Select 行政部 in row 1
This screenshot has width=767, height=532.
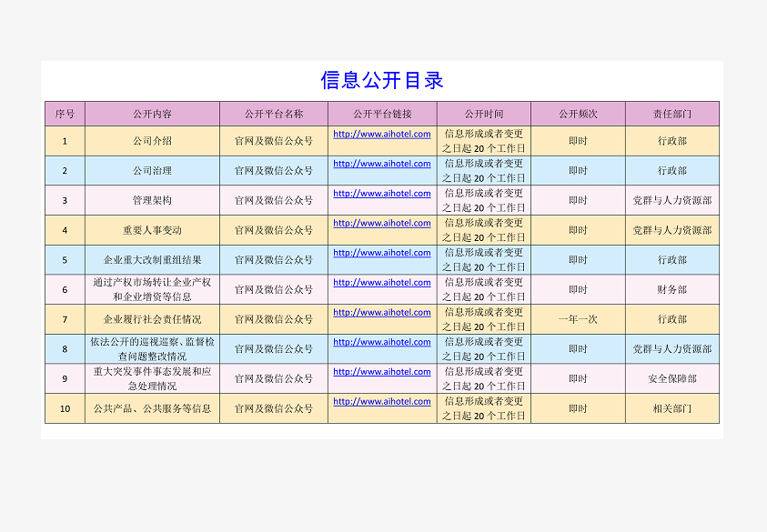tap(672, 141)
